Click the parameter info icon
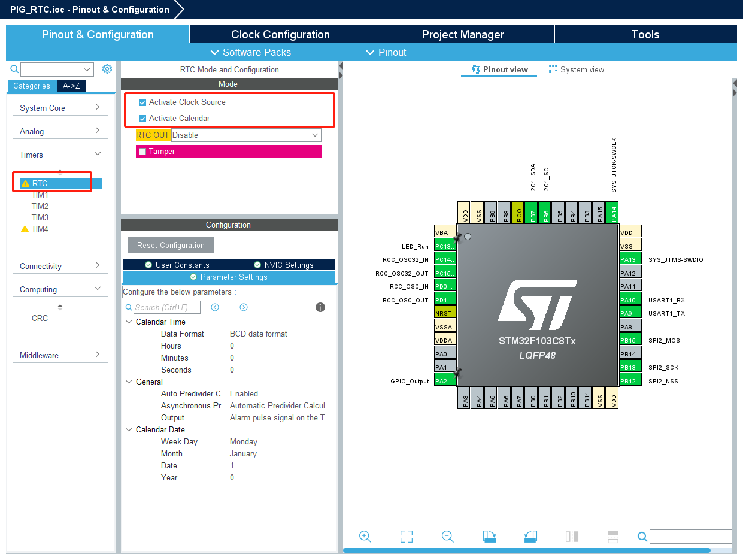 pos(320,307)
